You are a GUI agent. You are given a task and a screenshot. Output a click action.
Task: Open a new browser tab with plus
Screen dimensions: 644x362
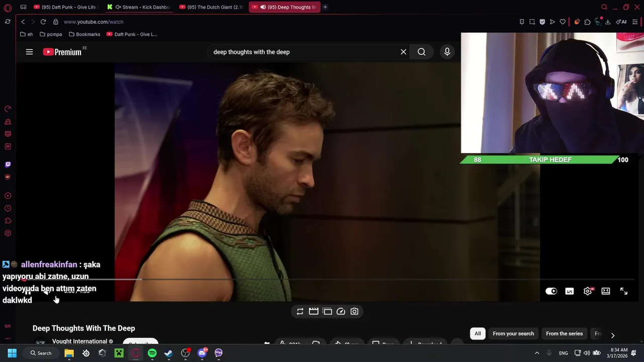click(x=325, y=7)
